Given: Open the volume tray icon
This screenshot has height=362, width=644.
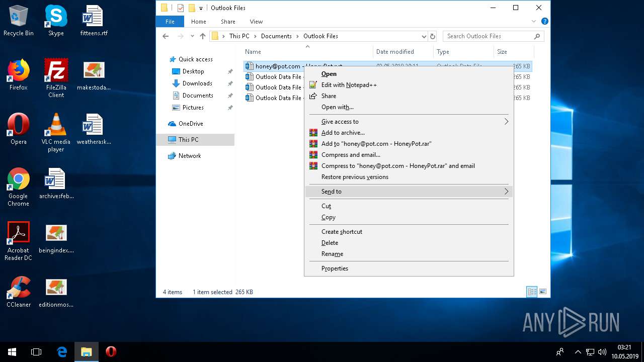Looking at the screenshot, I should point(602,352).
